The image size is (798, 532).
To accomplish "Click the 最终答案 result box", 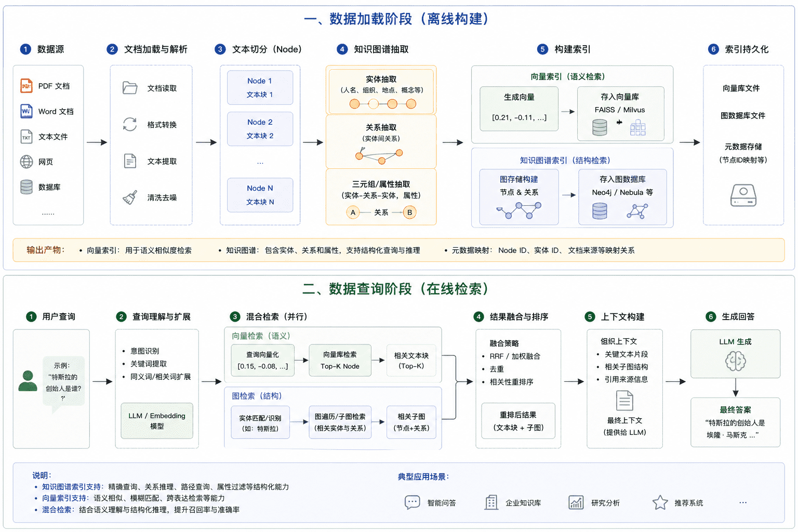I will click(735, 422).
